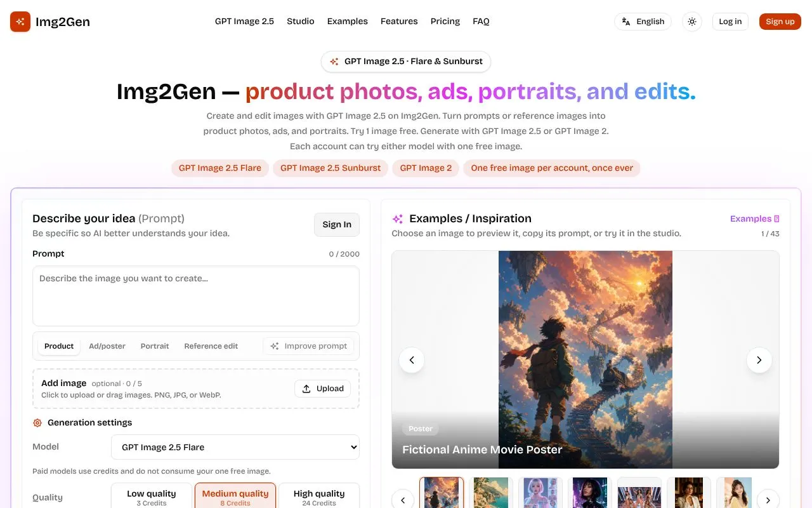Select the GPT Image 2.5 Flare chip
The height and width of the screenshot is (508, 812).
tap(220, 168)
